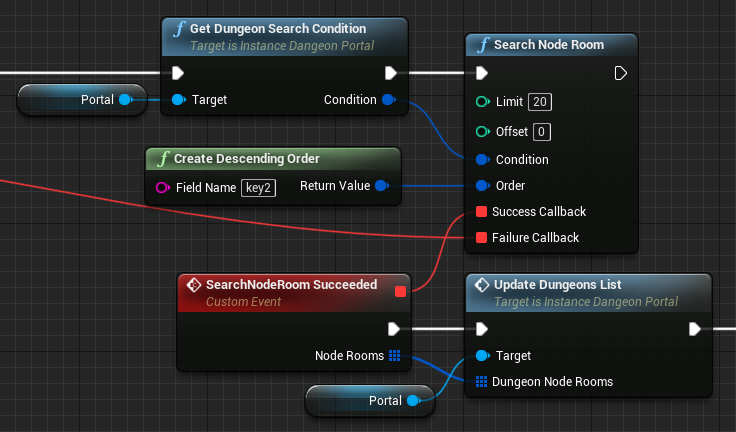Click Success Callback delegate pin
Viewport: 736px width, 432px height.
481,211
